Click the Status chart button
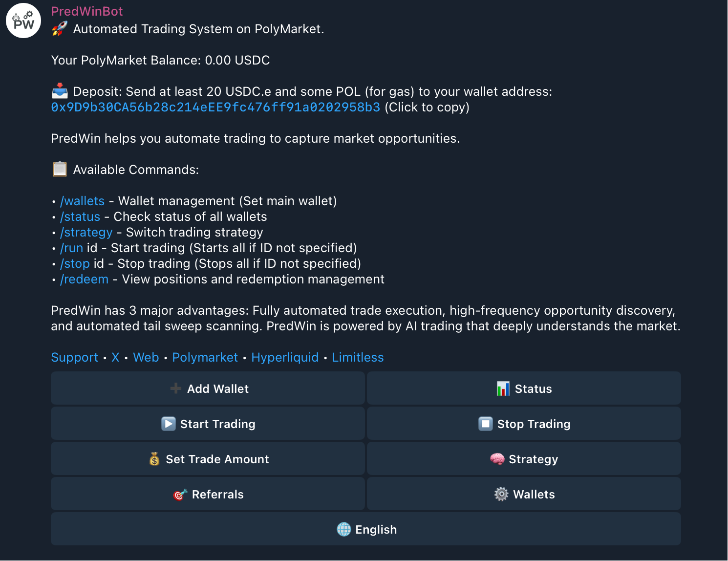The height and width of the screenshot is (561, 728). [x=524, y=388]
